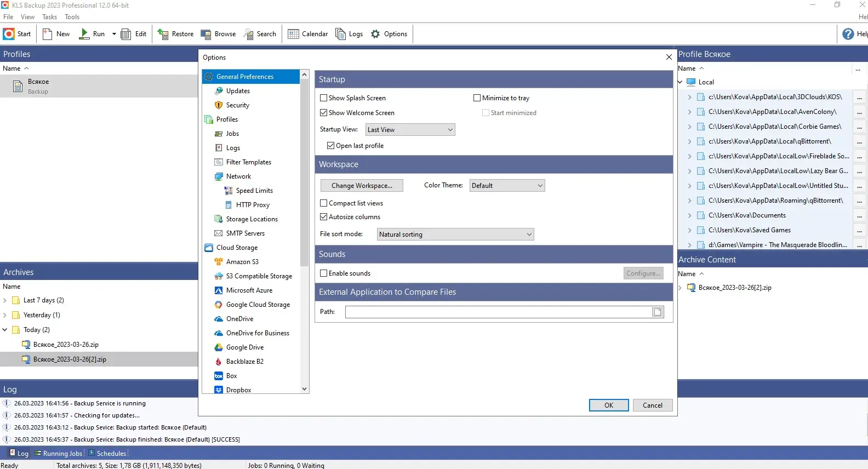This screenshot has height=469, width=868.
Task: Enable Minimize to tray
Action: (x=477, y=98)
